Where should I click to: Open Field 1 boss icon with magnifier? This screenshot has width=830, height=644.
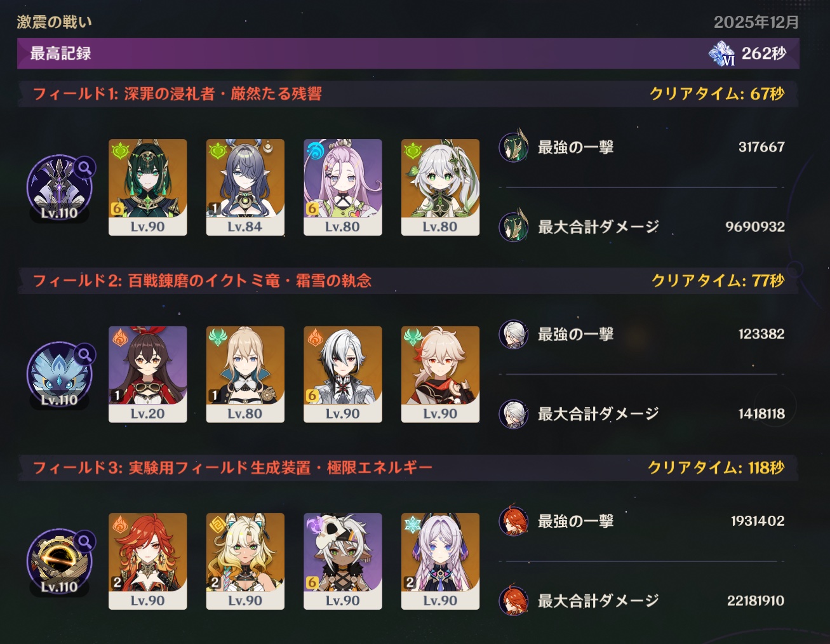[x=60, y=187]
